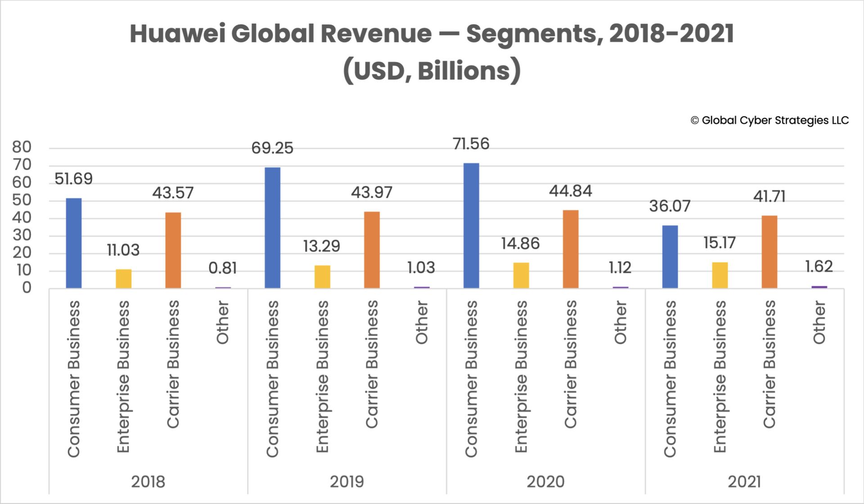Click the data label 41.71
Viewport: 864px width, 504px height.
(x=769, y=196)
